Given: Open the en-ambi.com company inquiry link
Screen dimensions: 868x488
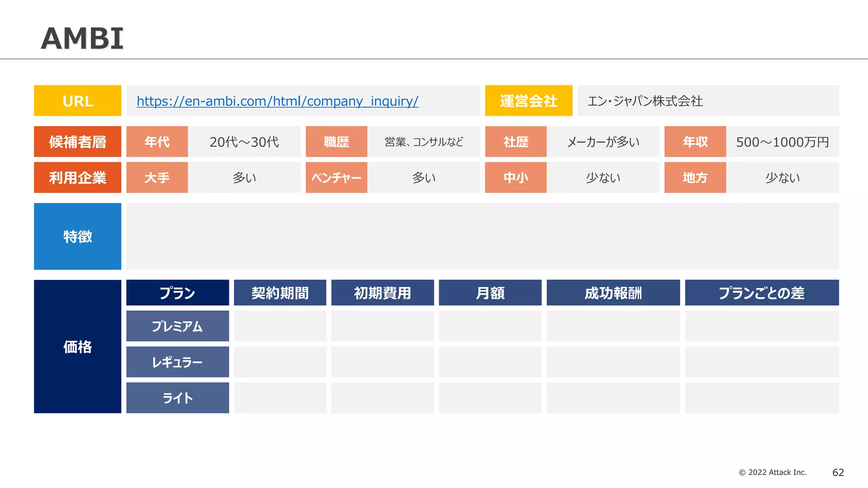Looking at the screenshot, I should click(278, 101).
